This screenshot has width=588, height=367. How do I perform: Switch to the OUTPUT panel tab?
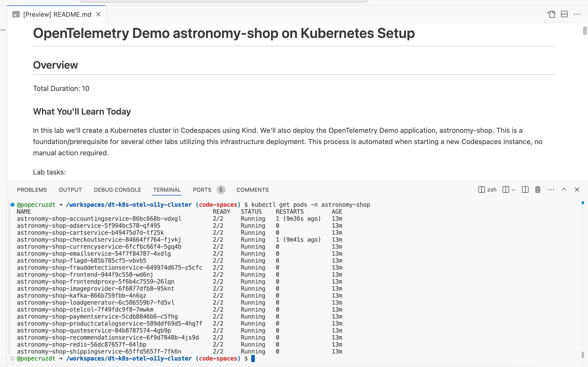(x=70, y=190)
